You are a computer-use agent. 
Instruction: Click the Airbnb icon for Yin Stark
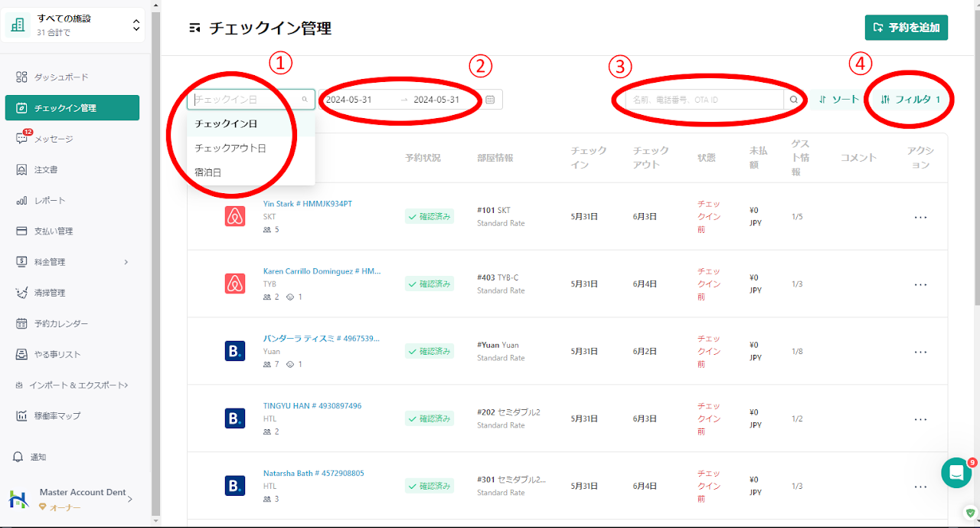click(235, 216)
